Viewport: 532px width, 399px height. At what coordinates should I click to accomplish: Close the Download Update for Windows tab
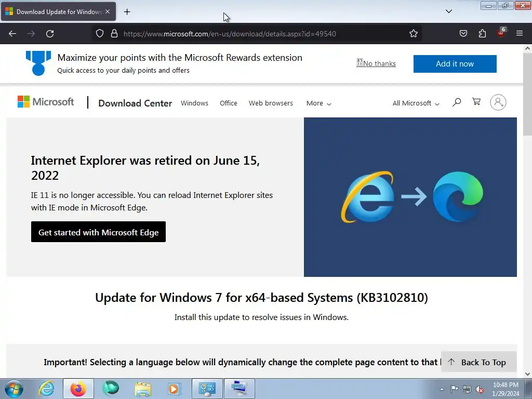coord(108,11)
